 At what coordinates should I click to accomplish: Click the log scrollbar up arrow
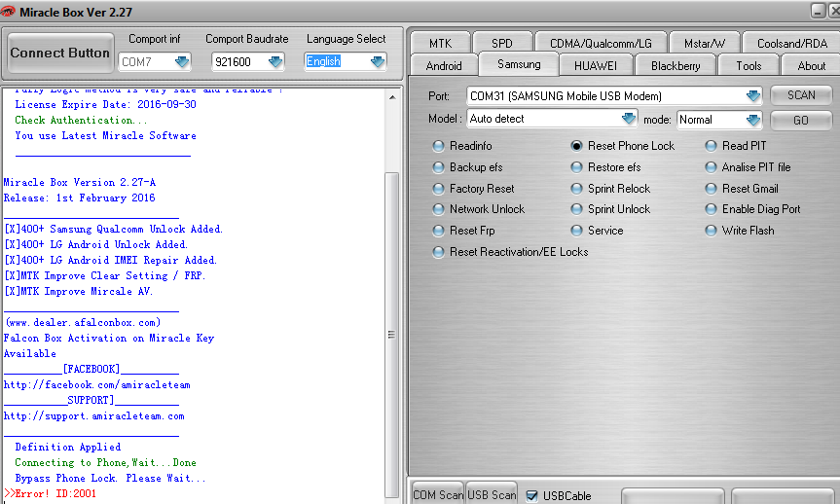tap(392, 97)
